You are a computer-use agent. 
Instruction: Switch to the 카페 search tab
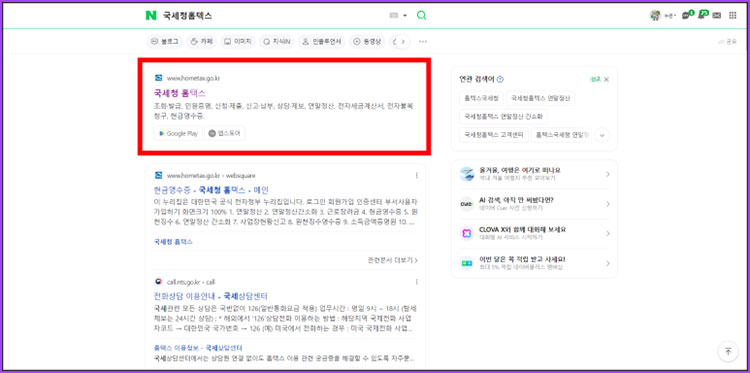201,42
